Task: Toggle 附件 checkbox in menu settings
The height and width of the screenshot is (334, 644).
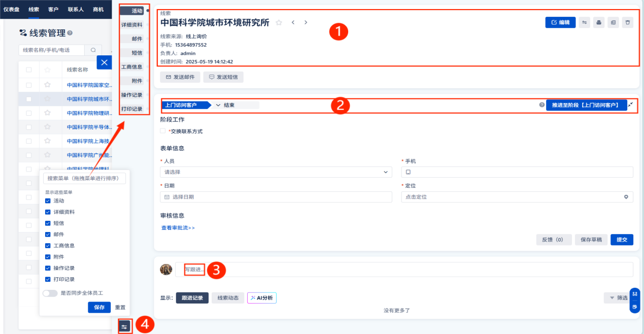Action: pos(48,257)
